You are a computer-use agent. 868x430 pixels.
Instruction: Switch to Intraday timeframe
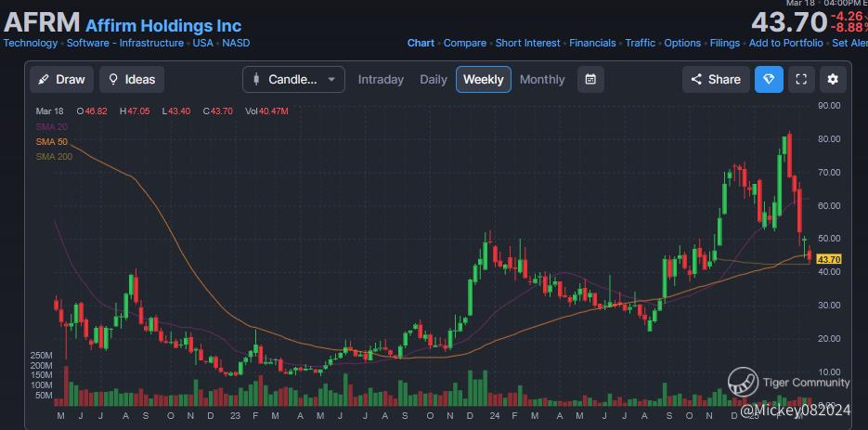(x=381, y=79)
